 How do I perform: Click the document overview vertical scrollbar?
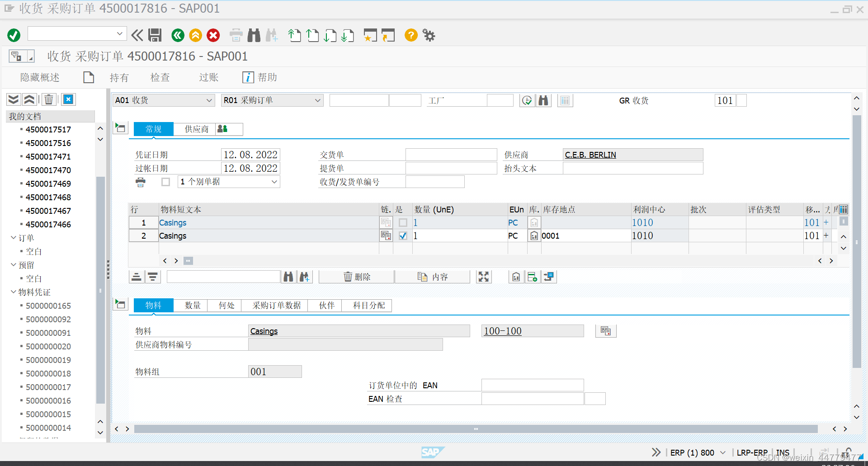pyautogui.click(x=100, y=289)
